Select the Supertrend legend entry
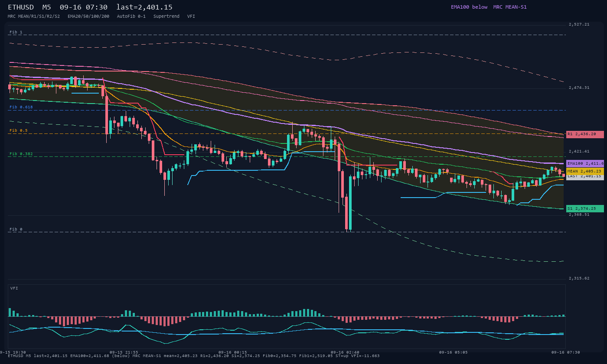 pyautogui.click(x=166, y=16)
